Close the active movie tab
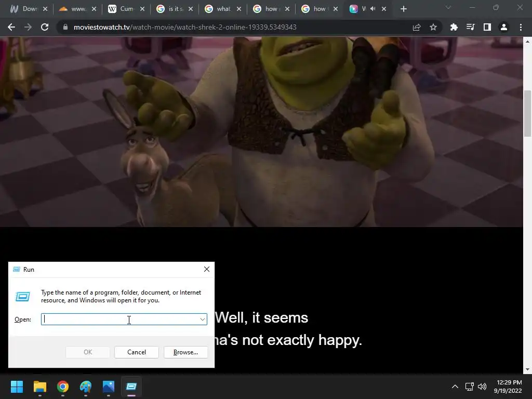The width and height of the screenshot is (532, 399). pyautogui.click(x=384, y=9)
